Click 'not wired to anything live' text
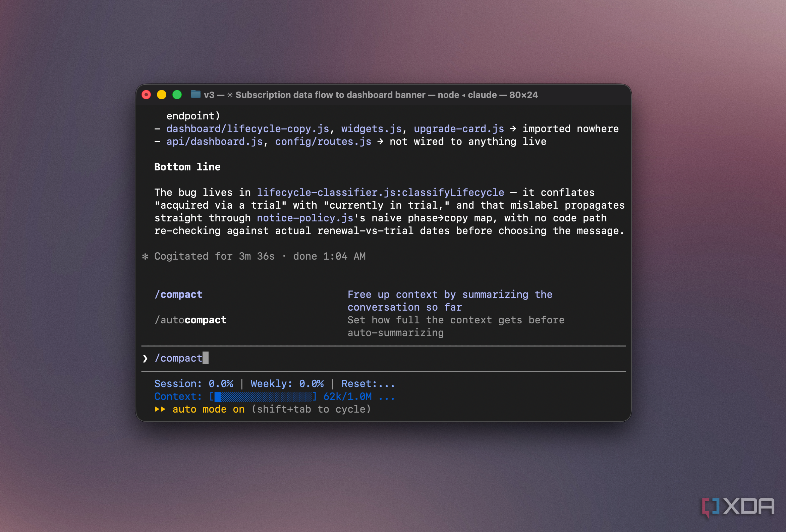 pyautogui.click(x=468, y=142)
